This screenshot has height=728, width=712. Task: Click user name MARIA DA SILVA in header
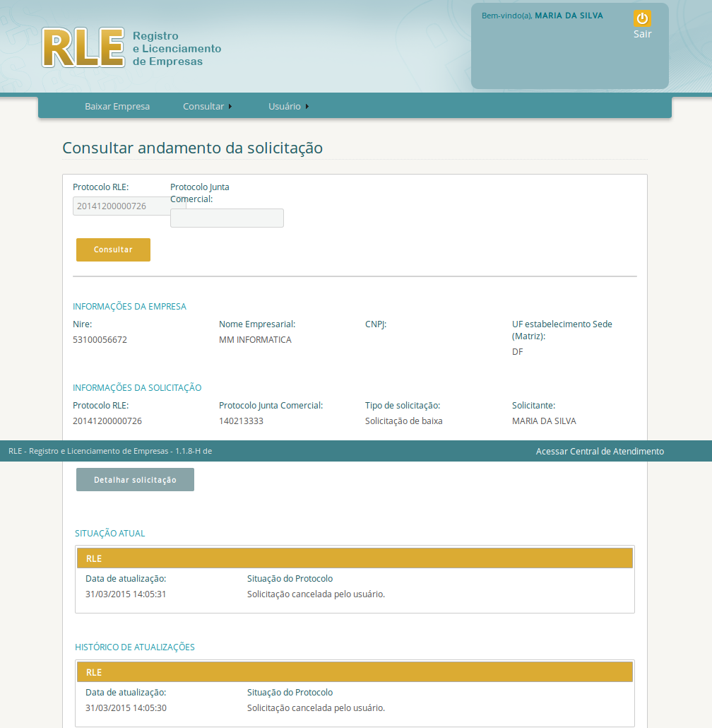(x=569, y=16)
